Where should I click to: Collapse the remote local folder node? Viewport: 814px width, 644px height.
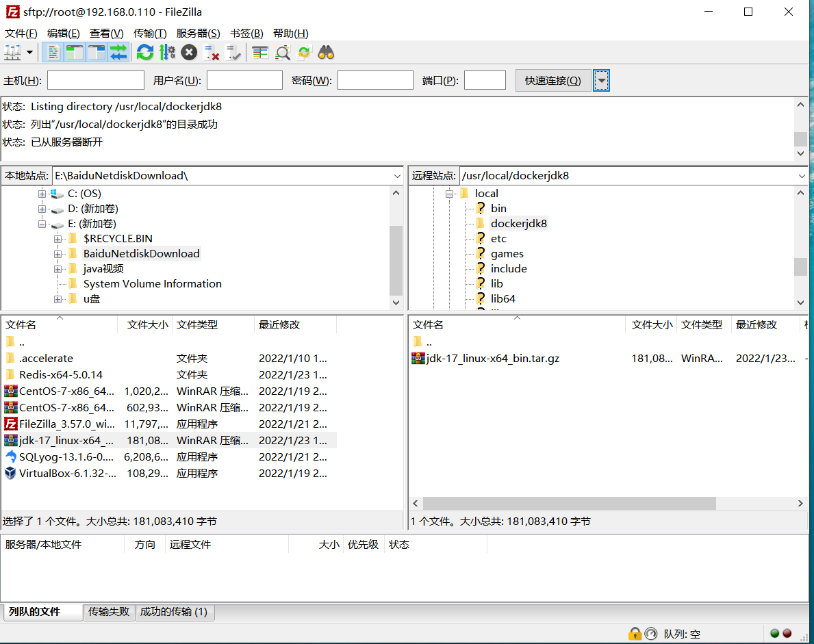[x=450, y=194]
